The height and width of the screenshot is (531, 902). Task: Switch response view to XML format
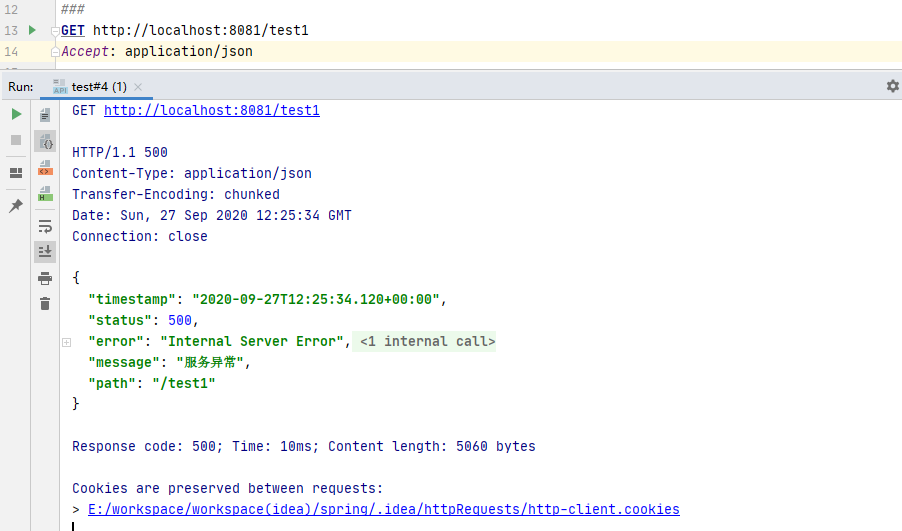[45, 167]
